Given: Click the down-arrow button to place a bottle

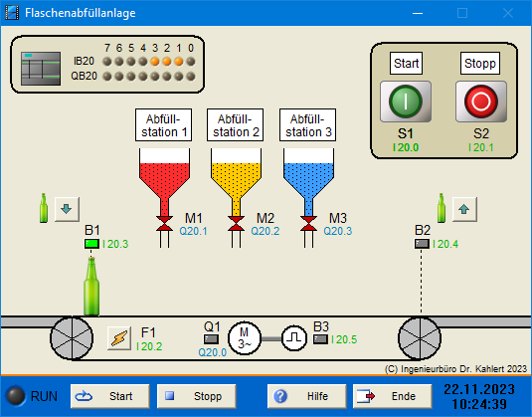Looking at the screenshot, I should click(x=67, y=209).
